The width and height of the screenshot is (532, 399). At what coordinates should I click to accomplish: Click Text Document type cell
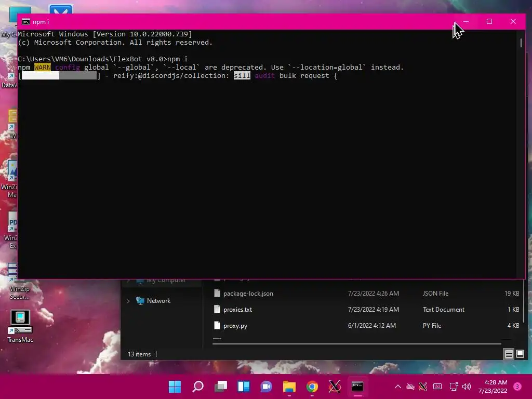[444, 310]
